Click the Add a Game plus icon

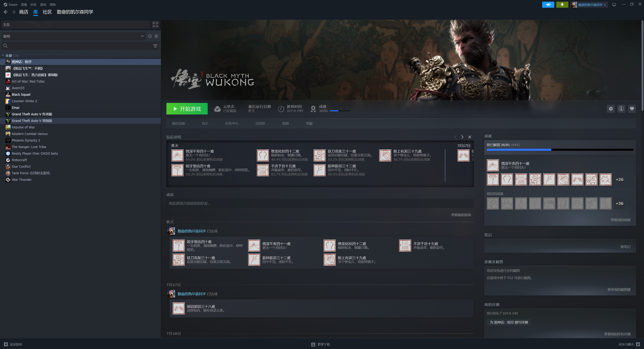coord(6,344)
